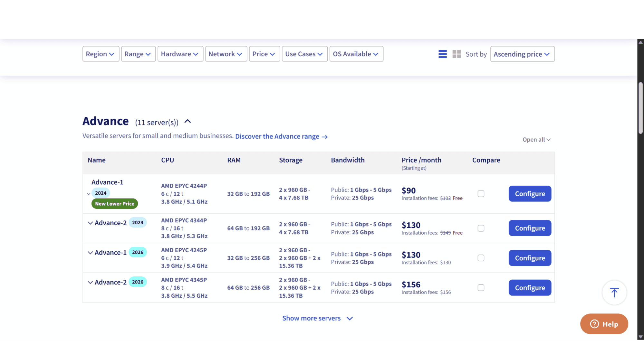This screenshot has height=362, width=644.
Task: Click the CPU column header
Action: pyautogui.click(x=168, y=160)
